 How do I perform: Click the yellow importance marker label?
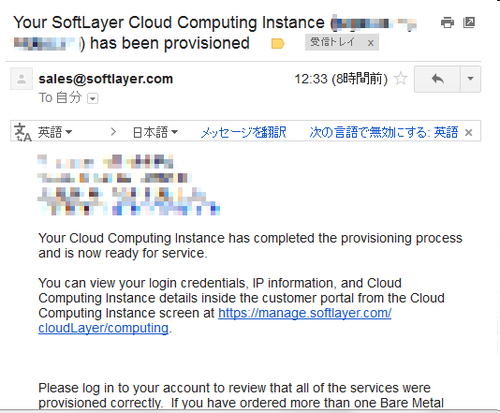click(x=278, y=44)
